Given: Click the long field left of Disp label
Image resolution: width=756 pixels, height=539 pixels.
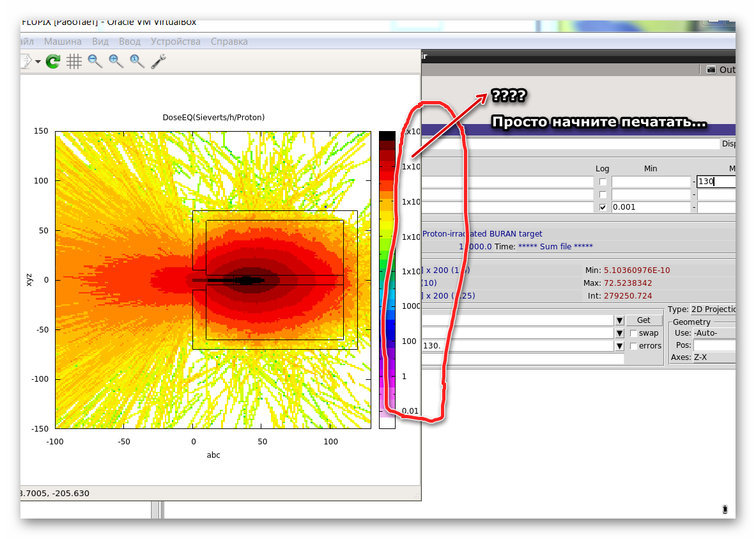Looking at the screenshot, I should pos(571,144).
